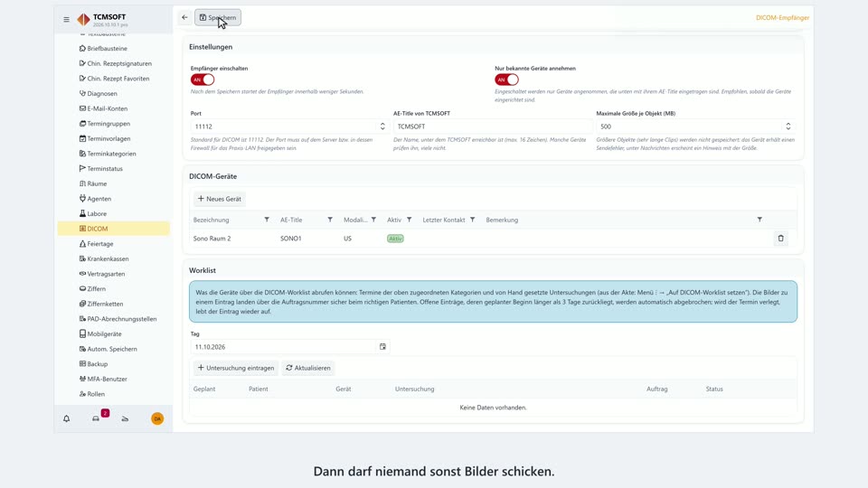Image resolution: width=868 pixels, height=488 pixels.
Task: Open the hamburger menu in the sidebar header
Action: 66,19
